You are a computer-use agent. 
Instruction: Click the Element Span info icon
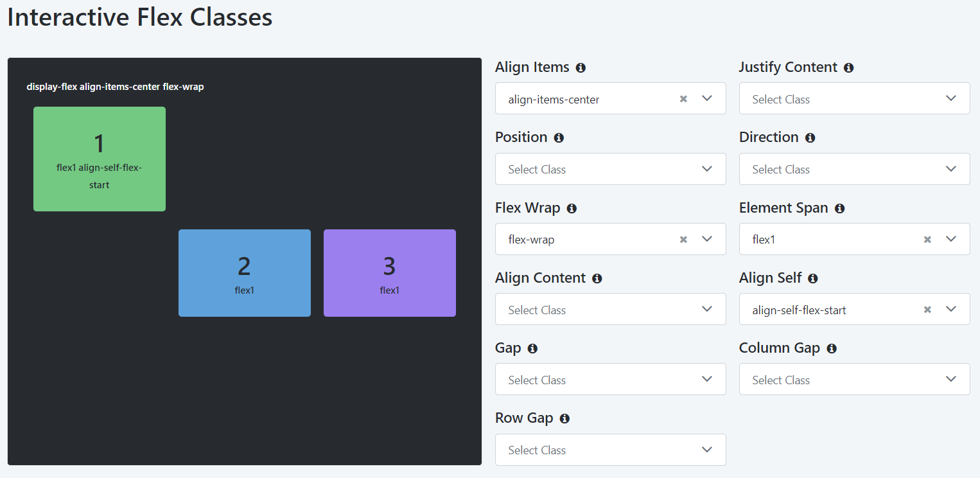(839, 208)
